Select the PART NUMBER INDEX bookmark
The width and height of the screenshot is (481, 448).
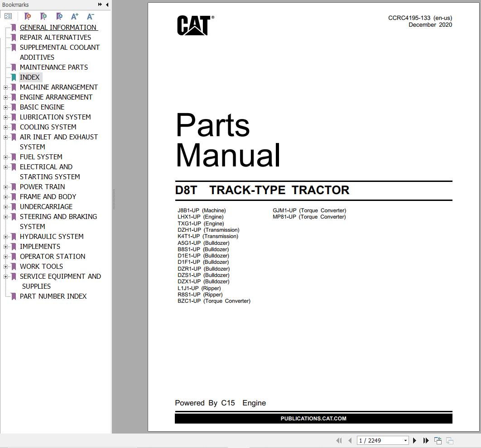point(53,296)
